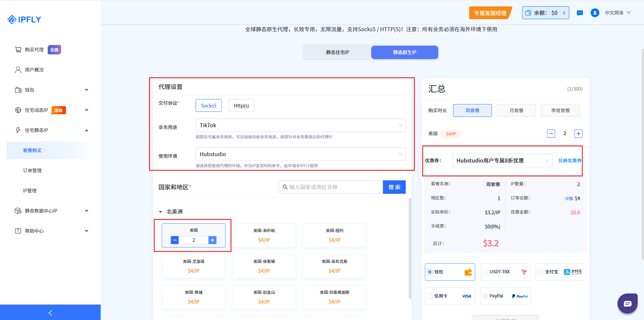Select 周套餐 purchase duration
Image resolution: width=644 pixels, height=320 pixels.
pos(473,110)
